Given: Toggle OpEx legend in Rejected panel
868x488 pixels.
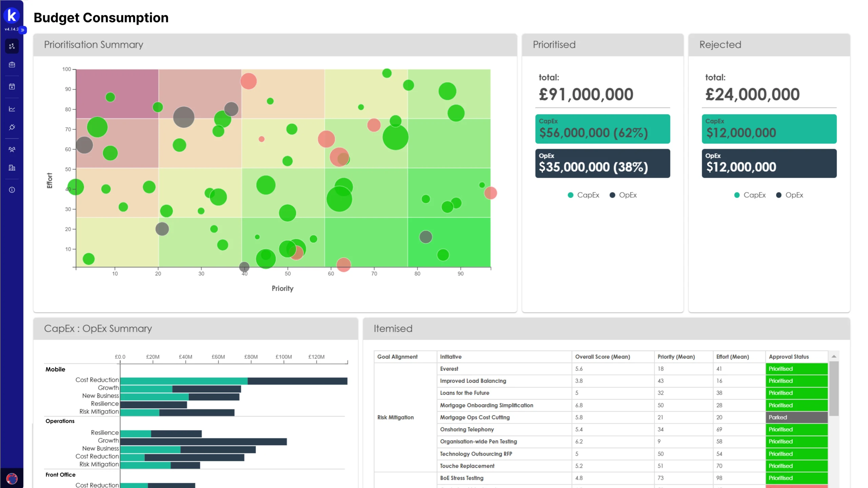Looking at the screenshot, I should click(x=790, y=195).
